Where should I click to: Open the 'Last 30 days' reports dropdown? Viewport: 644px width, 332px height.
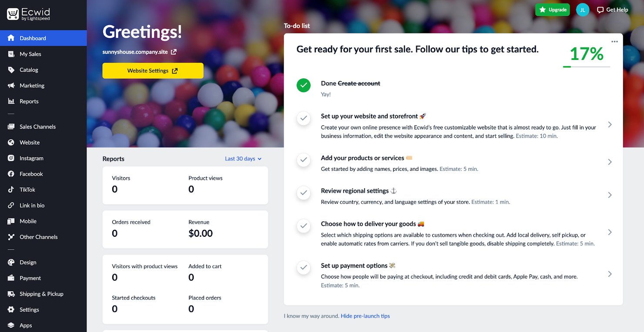243,158
